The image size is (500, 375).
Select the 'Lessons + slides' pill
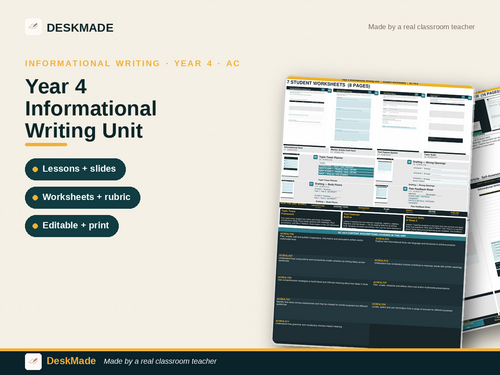pyautogui.click(x=75, y=169)
